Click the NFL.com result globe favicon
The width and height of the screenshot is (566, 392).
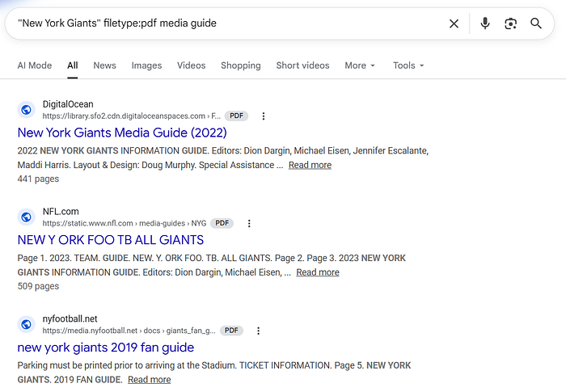[27, 217]
